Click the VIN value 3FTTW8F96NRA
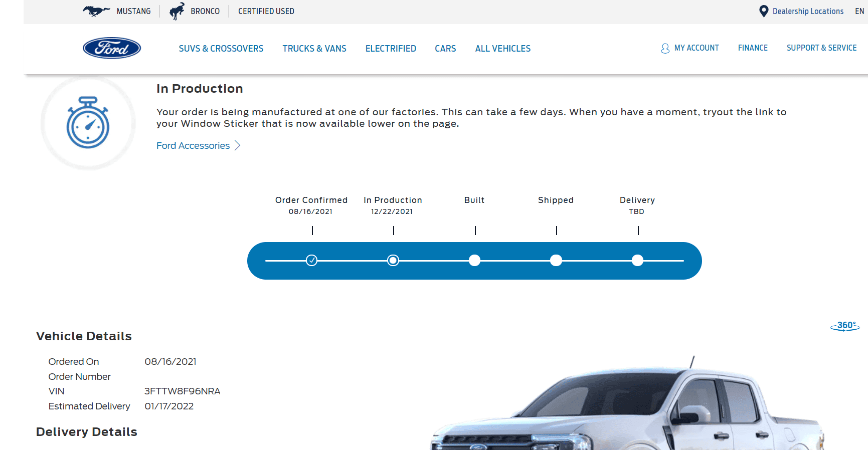The width and height of the screenshot is (868, 450). (x=183, y=391)
